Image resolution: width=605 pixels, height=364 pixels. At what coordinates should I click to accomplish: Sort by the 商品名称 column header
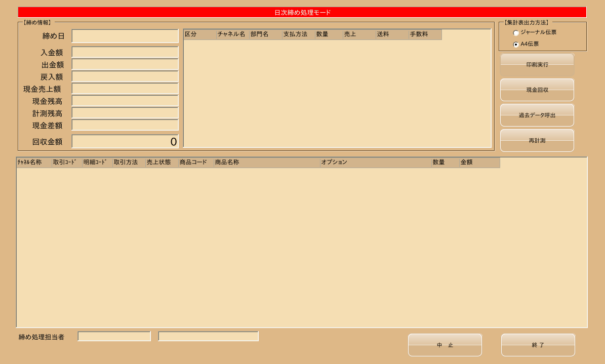coord(267,163)
